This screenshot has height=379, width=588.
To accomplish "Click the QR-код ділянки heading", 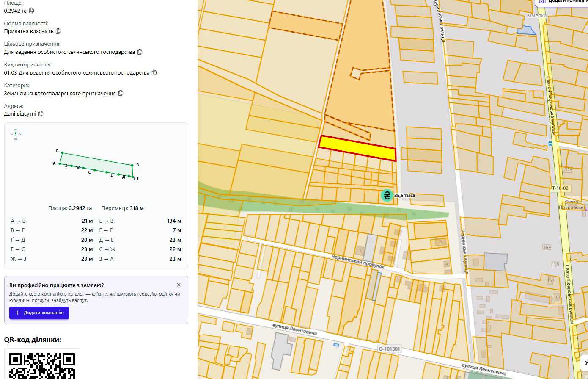I will 33,340.
